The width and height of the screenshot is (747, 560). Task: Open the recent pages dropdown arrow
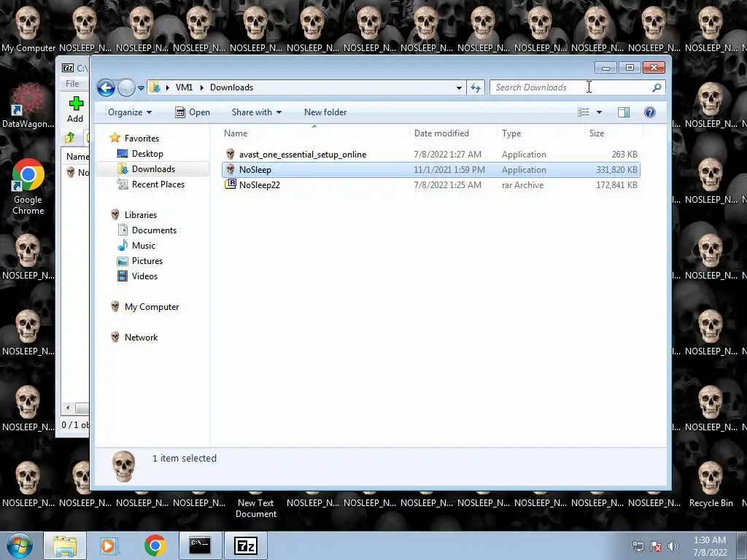pos(141,88)
